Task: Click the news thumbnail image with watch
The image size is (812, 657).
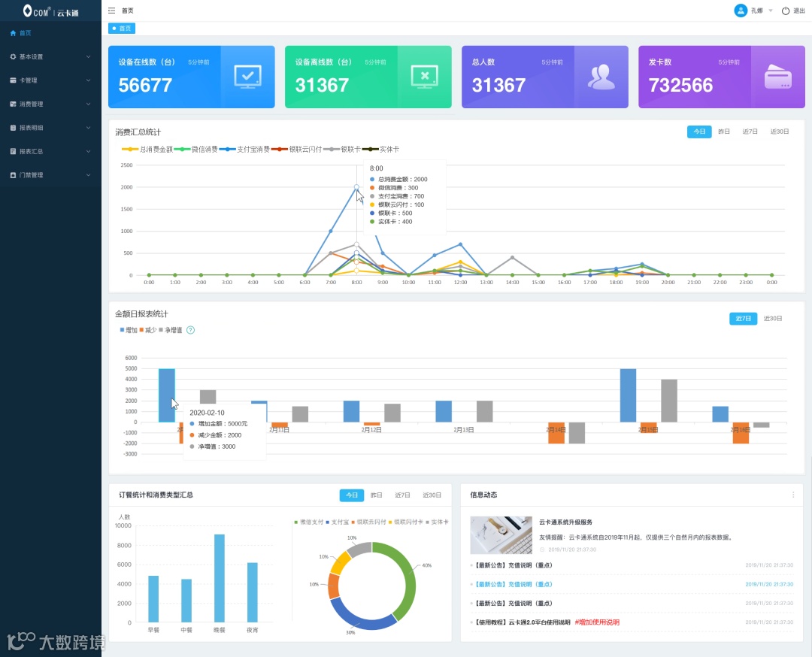Action: click(501, 535)
